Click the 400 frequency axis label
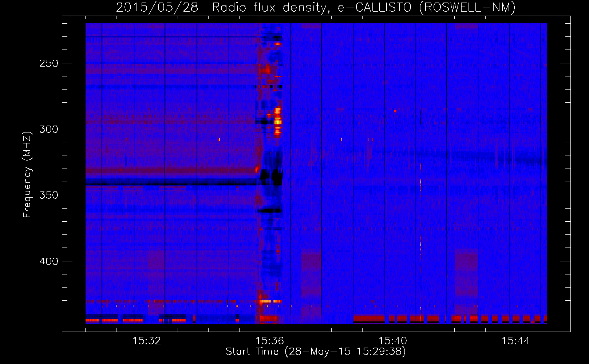The height and width of the screenshot is (364, 589). click(x=49, y=261)
